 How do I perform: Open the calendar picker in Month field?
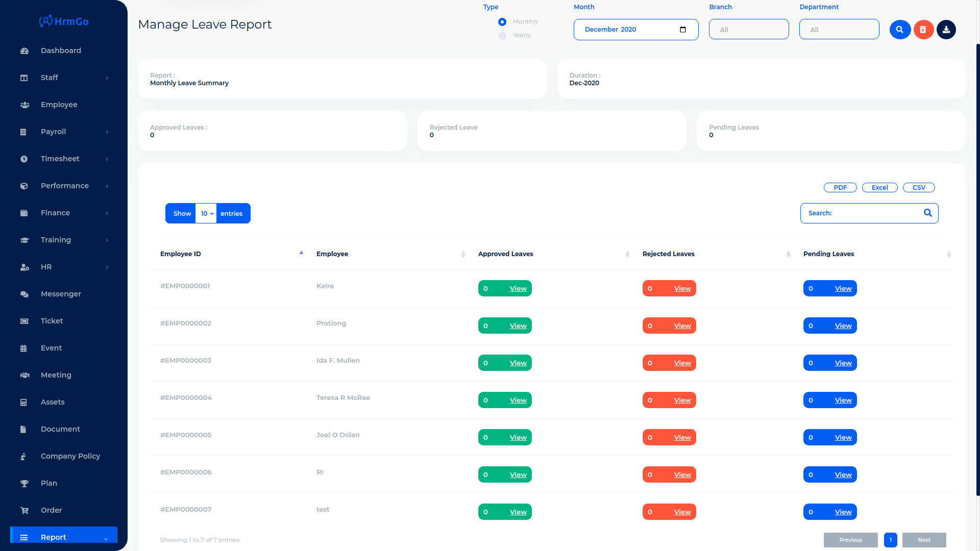(683, 30)
